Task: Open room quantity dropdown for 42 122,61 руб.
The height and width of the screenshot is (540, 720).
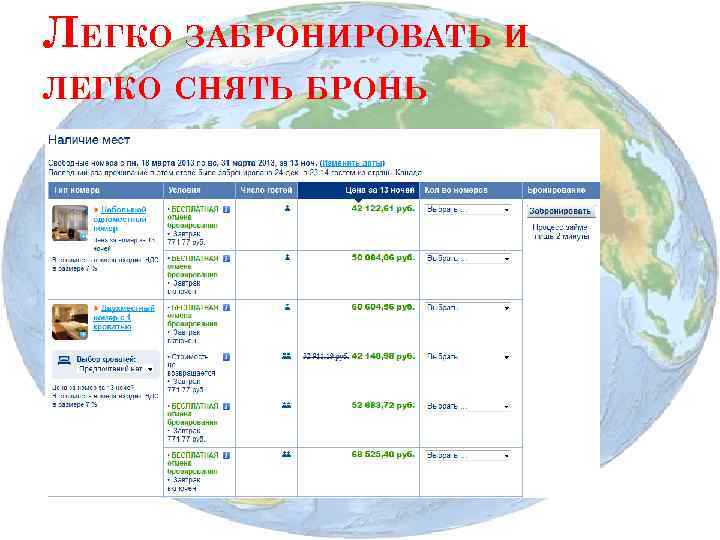Action: pyautogui.click(x=467, y=210)
